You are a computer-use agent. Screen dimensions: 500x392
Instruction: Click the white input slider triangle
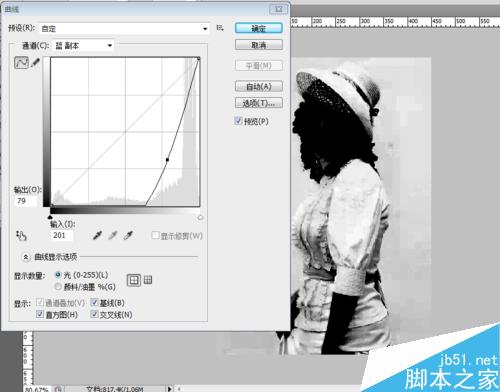[x=200, y=217]
